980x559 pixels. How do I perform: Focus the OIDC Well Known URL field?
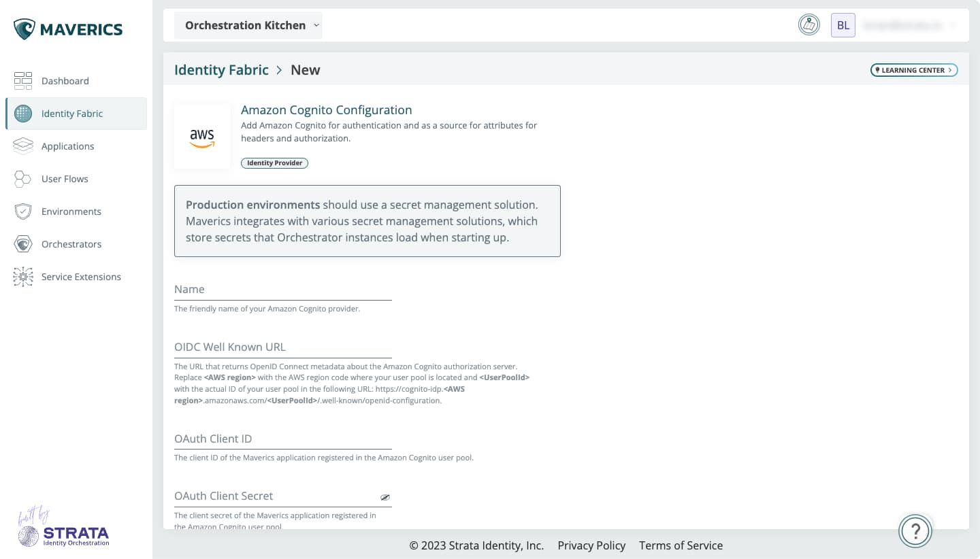(283, 347)
